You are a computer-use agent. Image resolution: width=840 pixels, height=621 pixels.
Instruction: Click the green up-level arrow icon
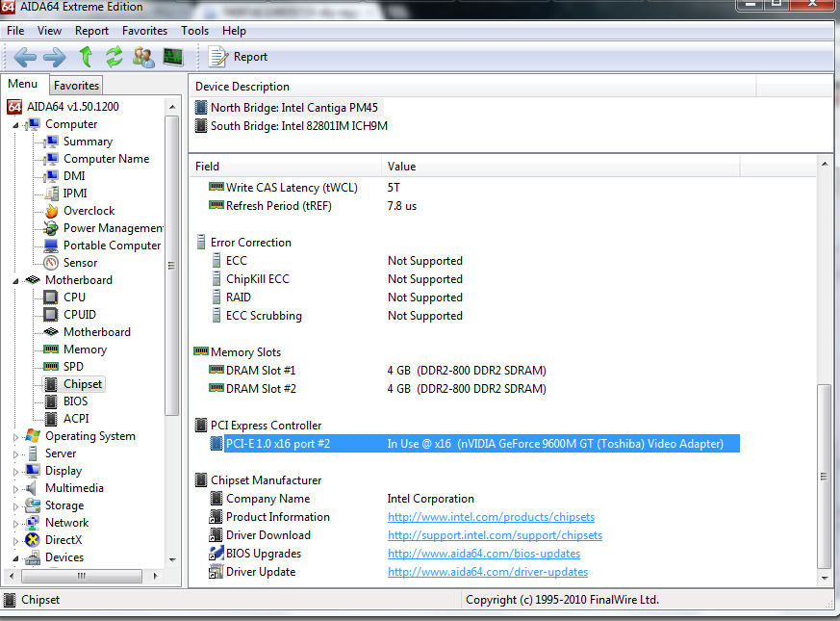(86, 56)
